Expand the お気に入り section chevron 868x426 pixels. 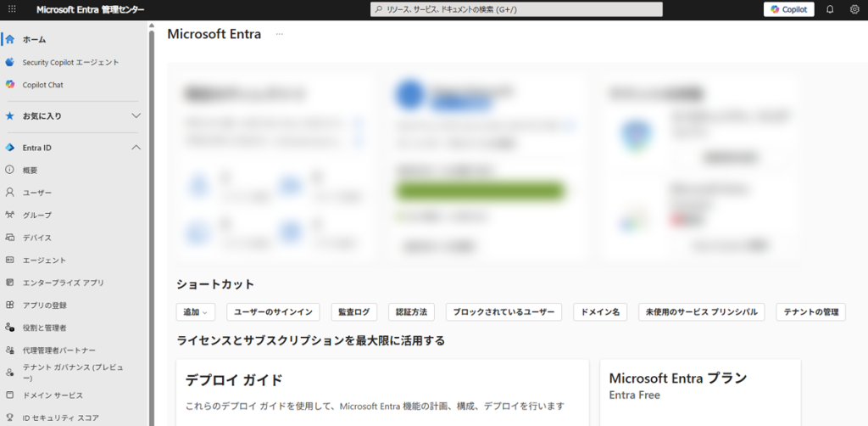[136, 116]
